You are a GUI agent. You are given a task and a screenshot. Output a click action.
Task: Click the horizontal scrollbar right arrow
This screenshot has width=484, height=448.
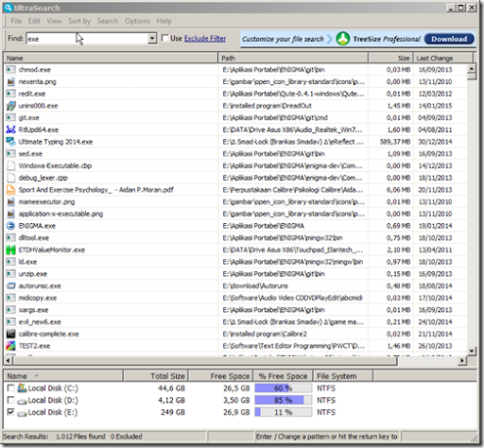(462, 360)
